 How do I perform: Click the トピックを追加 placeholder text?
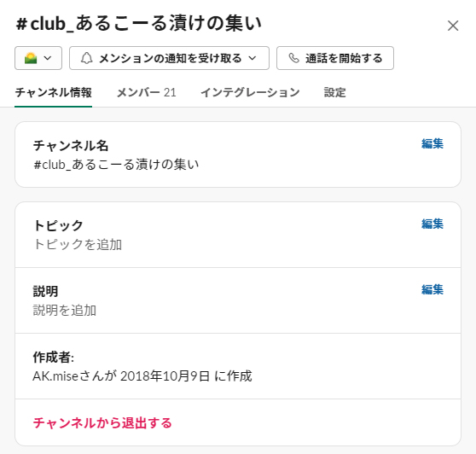[x=78, y=244]
